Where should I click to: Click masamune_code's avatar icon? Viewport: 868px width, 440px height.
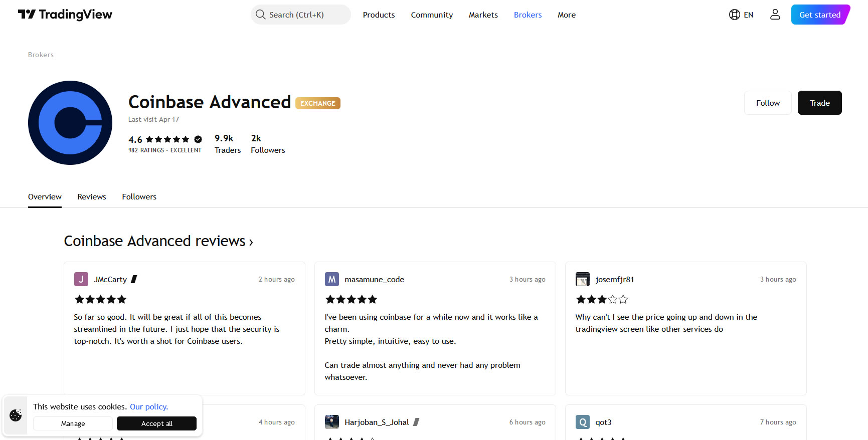click(331, 279)
